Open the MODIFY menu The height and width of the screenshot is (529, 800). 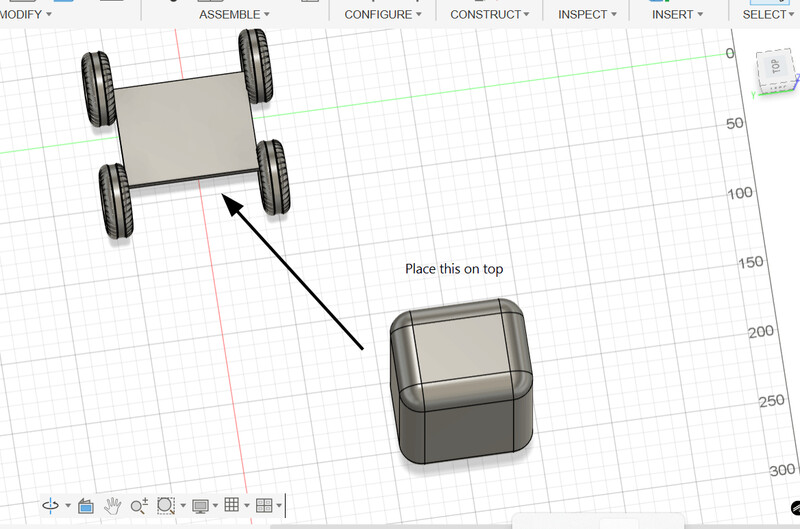tap(26, 14)
